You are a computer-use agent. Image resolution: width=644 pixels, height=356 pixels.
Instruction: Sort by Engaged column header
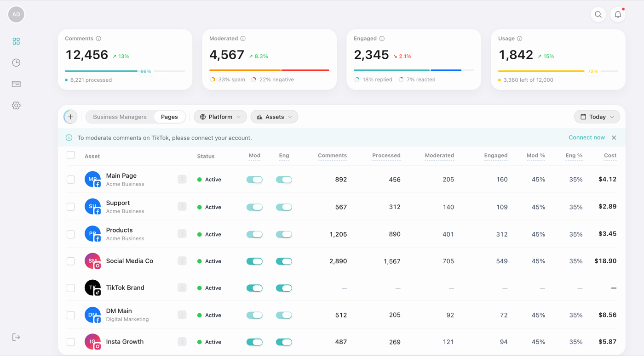[x=495, y=156]
